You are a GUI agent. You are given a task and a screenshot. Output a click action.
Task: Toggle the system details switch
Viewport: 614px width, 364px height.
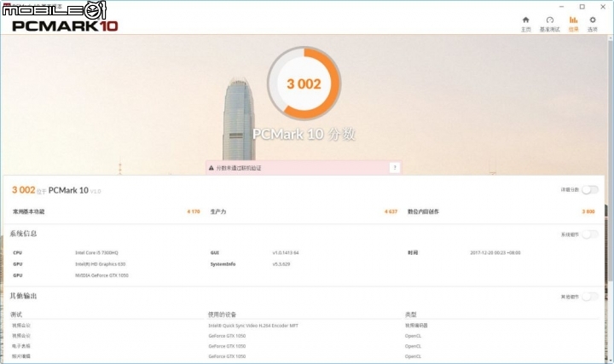[x=590, y=234]
